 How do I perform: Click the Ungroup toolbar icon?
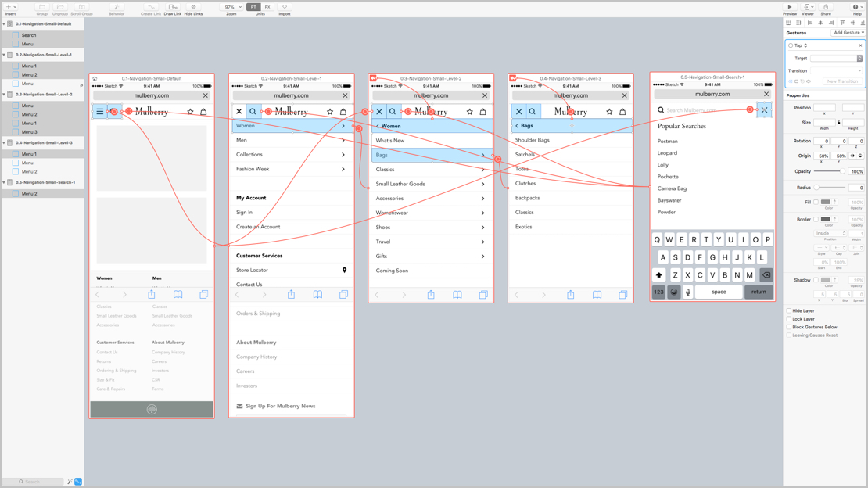click(59, 7)
